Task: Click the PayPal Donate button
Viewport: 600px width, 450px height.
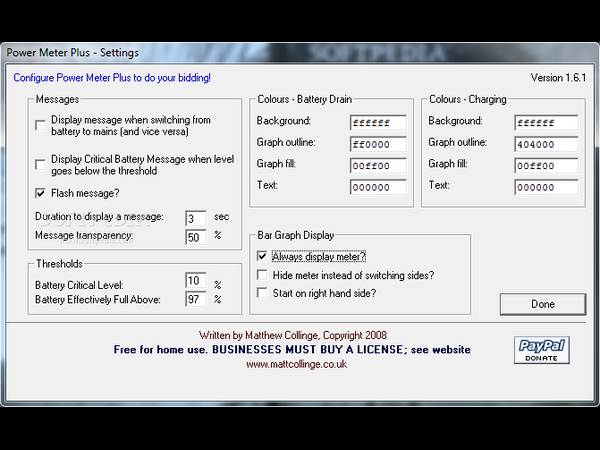Action: (543, 349)
